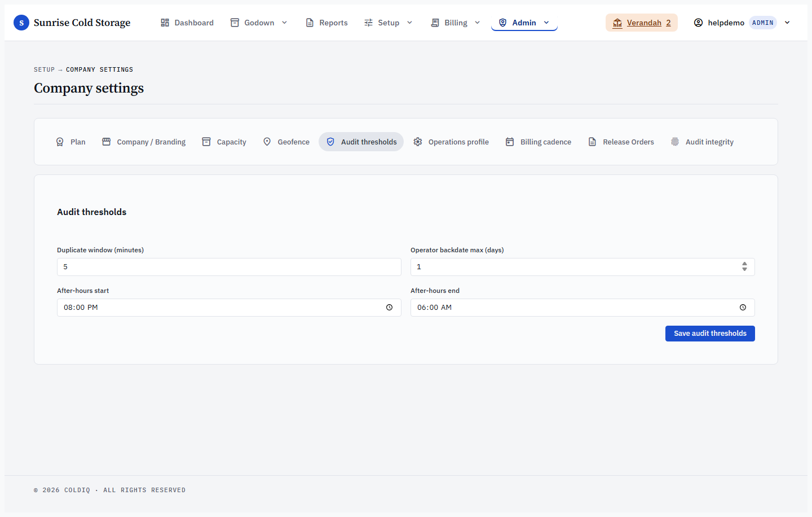Image resolution: width=812 pixels, height=517 pixels.
Task: Click the ADMIN role badge
Action: (763, 23)
